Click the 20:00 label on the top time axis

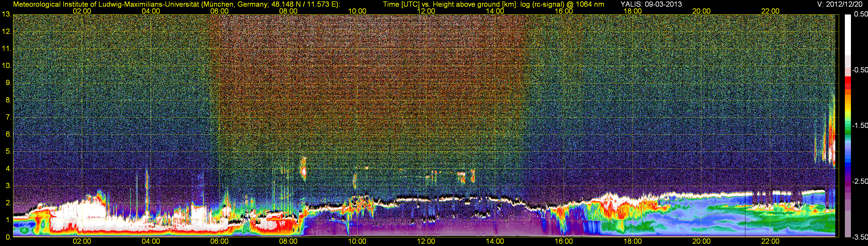click(702, 11)
